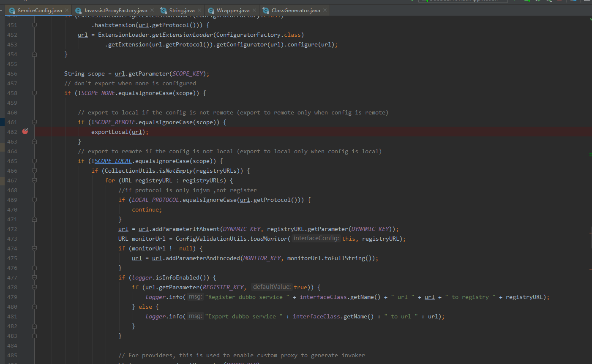Viewport: 592px width, 364px height.
Task: Open the String.java tab
Action: pos(182,11)
